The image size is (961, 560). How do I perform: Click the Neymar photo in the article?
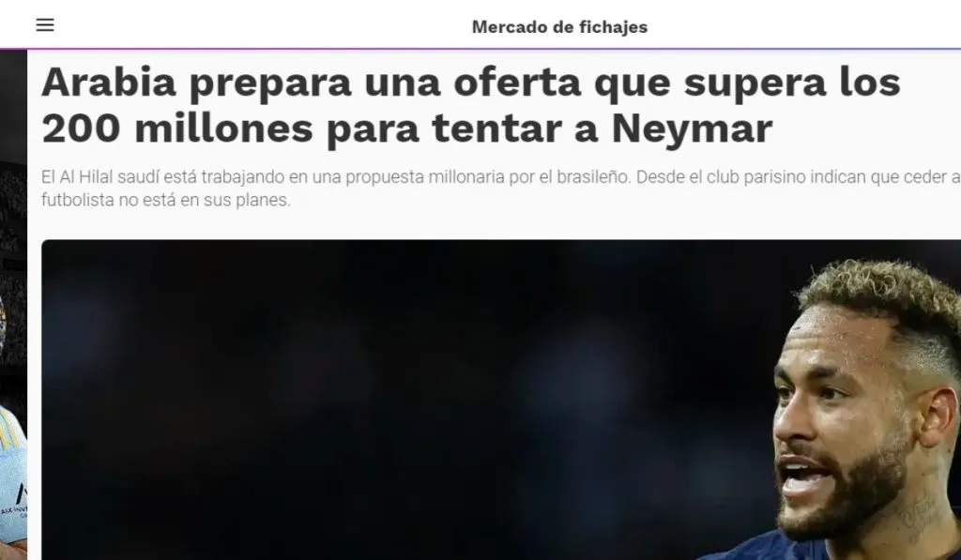pos(501,400)
